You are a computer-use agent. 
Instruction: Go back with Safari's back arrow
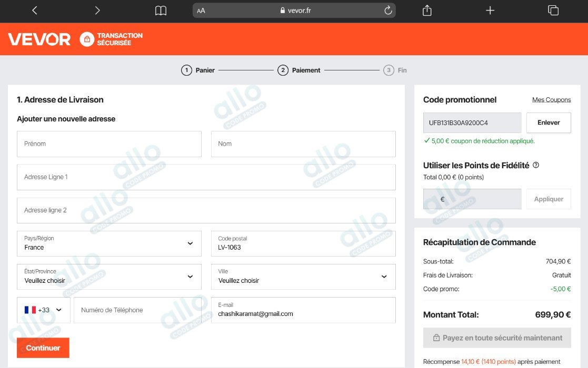pos(35,11)
